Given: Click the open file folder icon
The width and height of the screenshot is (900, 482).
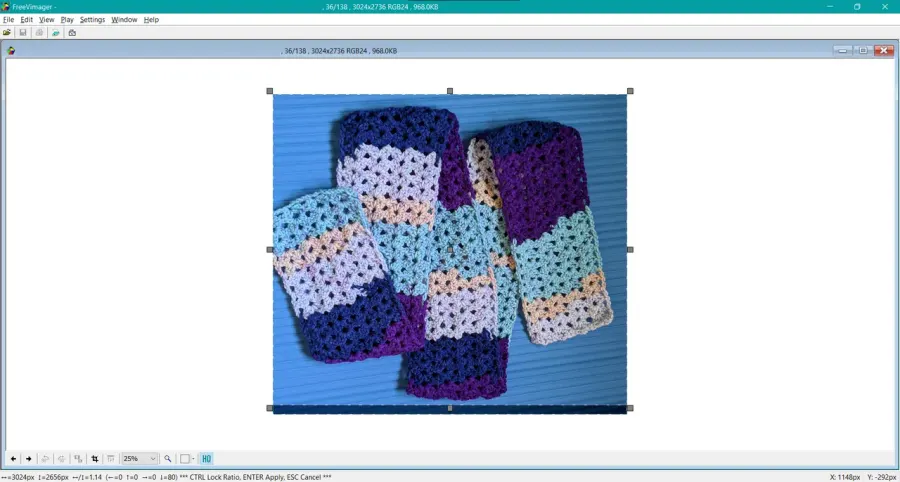Looking at the screenshot, I should pos(7,33).
